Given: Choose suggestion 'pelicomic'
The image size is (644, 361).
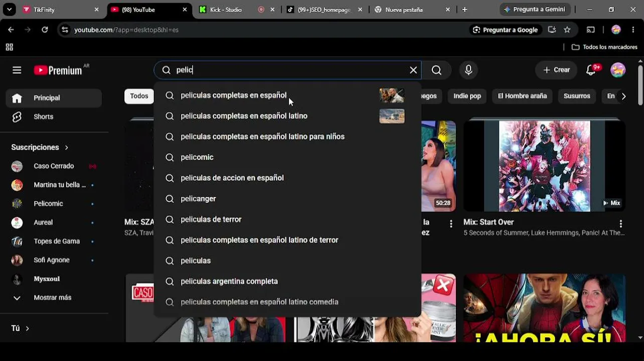Looking at the screenshot, I should point(287,157).
